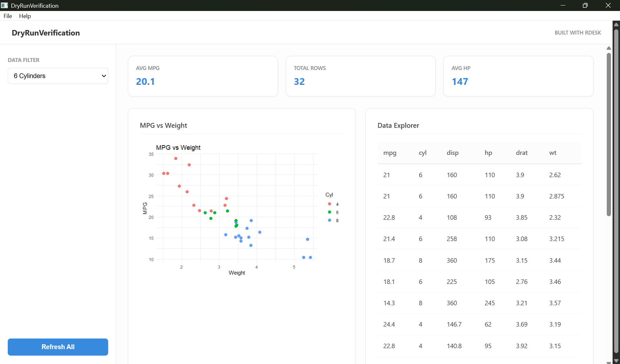620x364 pixels.
Task: Open the Help menu
Action: coord(25,16)
